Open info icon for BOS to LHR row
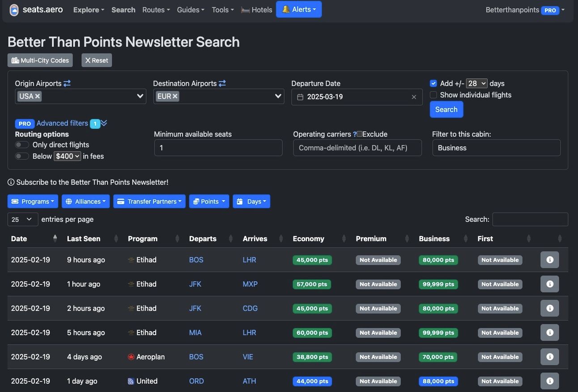 550,260
